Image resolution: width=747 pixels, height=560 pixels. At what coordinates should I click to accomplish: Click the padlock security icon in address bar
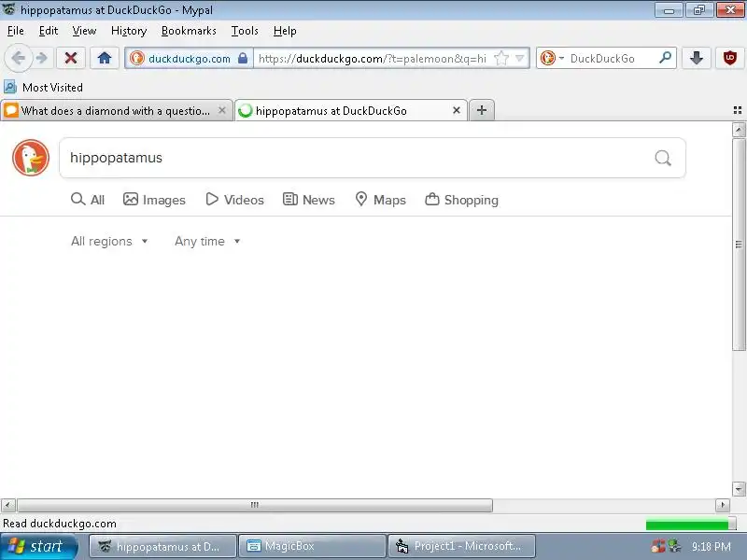click(243, 58)
